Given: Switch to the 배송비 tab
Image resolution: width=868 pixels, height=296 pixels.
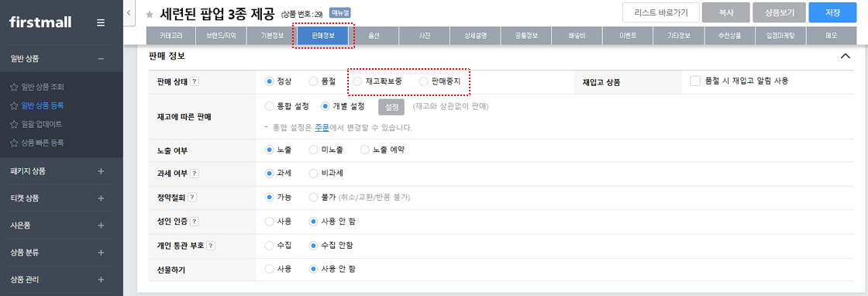Looking at the screenshot, I should pyautogui.click(x=577, y=36).
